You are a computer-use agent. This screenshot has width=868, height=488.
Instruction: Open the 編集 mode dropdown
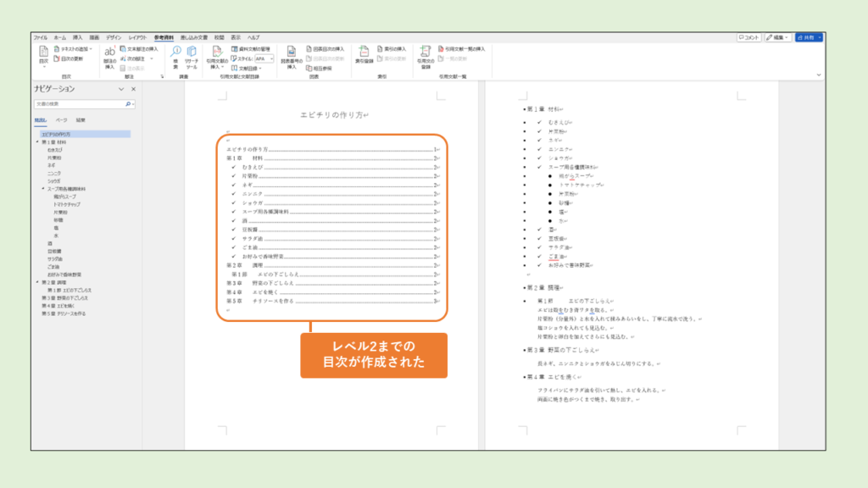[x=777, y=37]
